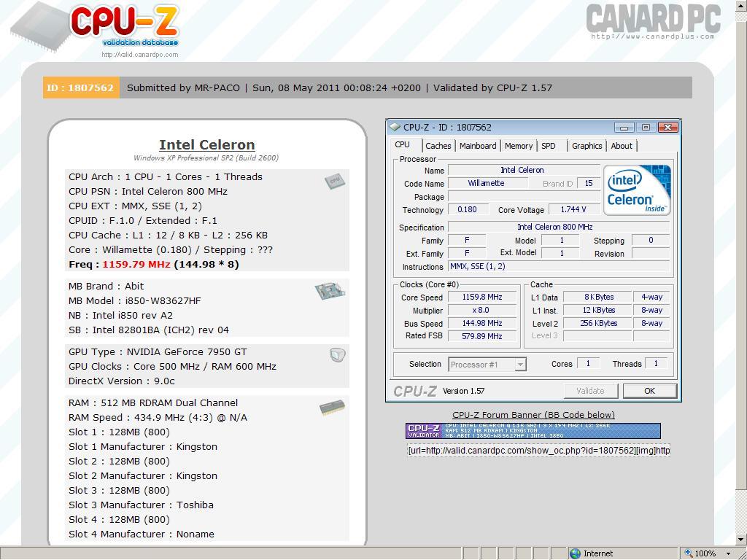Click the Core Speed 1159.8 MHz field
The height and width of the screenshot is (560, 747).
click(482, 297)
